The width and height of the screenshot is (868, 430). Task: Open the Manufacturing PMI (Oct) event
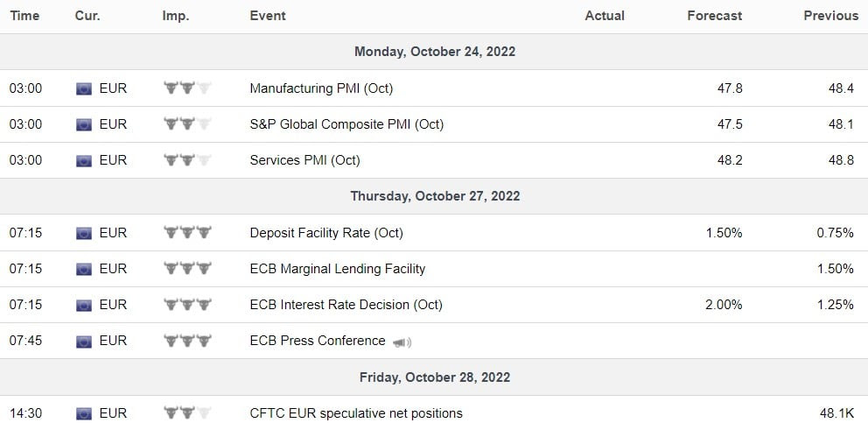click(321, 88)
